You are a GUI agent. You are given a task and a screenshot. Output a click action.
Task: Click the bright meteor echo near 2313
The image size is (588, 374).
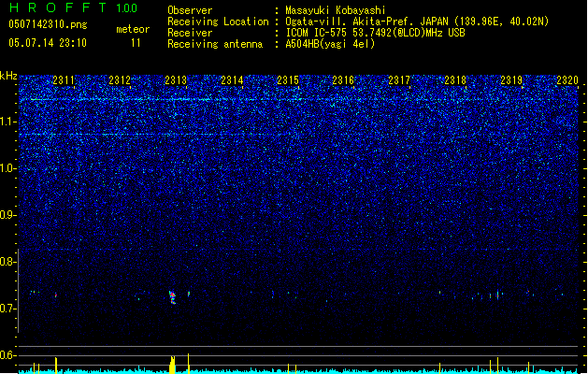click(x=173, y=297)
